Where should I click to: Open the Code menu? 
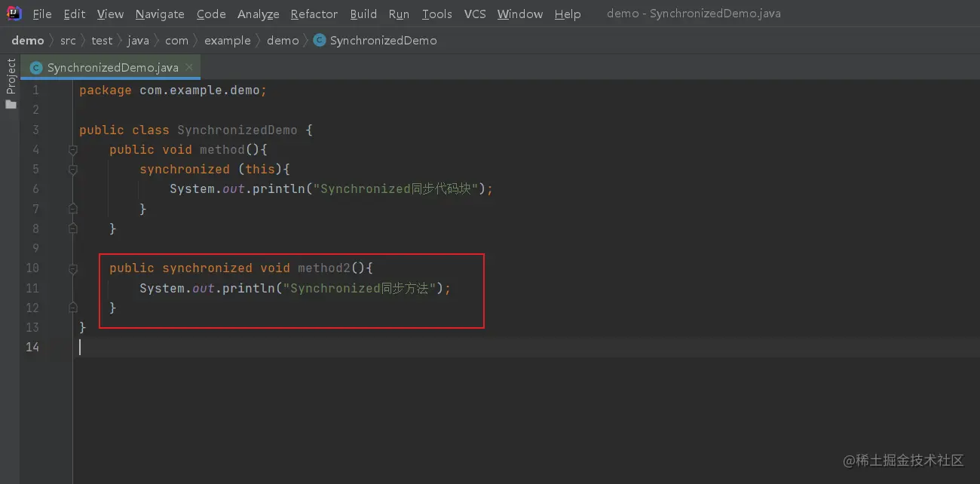[x=211, y=14]
